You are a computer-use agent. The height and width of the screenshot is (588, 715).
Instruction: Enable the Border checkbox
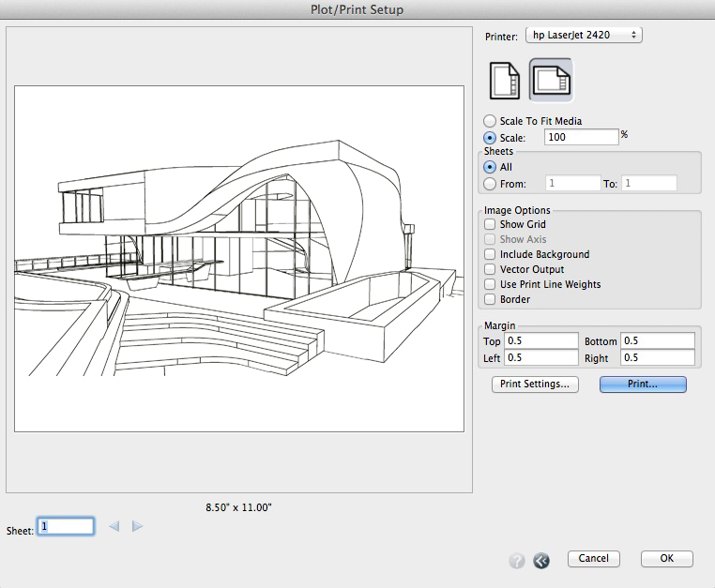[490, 299]
